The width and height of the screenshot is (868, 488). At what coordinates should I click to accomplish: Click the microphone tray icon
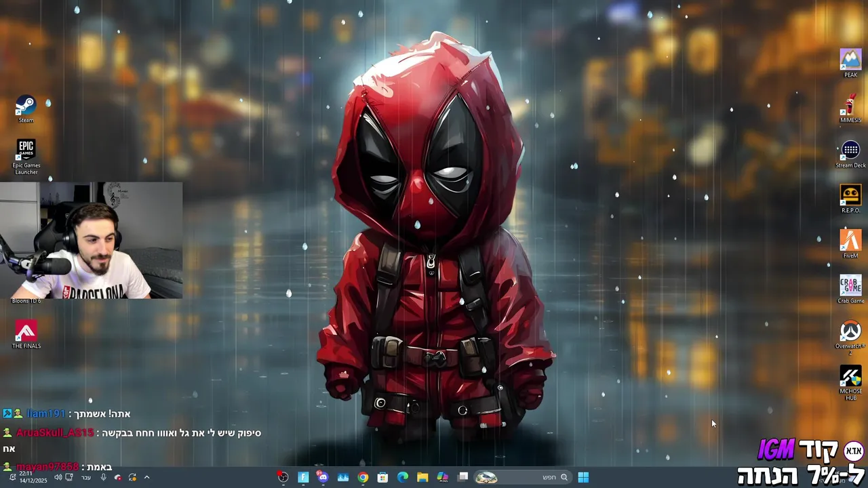(103, 477)
